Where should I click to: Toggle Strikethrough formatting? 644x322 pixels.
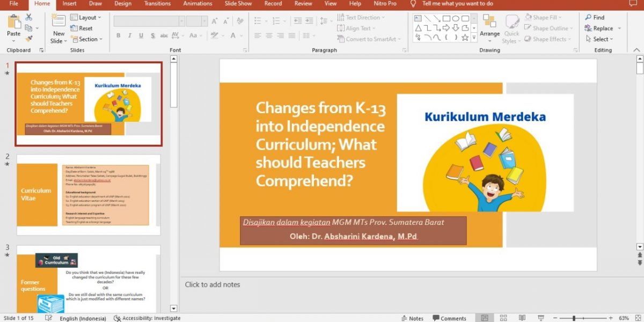click(x=164, y=36)
